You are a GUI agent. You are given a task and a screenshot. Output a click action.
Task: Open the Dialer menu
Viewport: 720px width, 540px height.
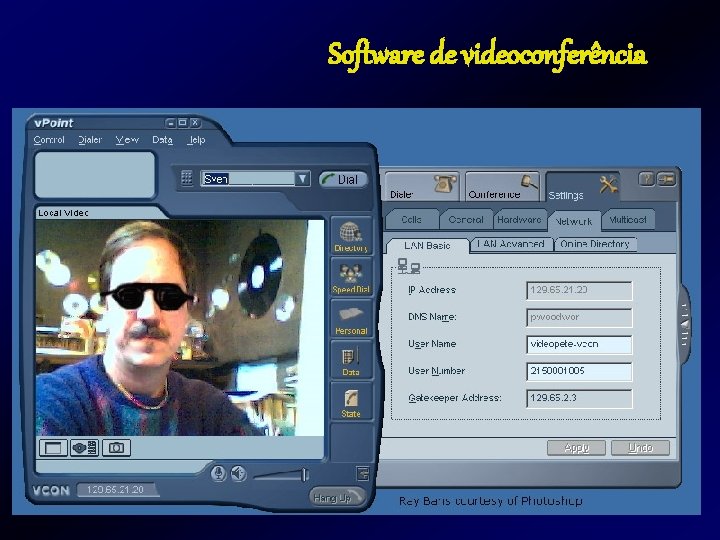[x=90, y=140]
